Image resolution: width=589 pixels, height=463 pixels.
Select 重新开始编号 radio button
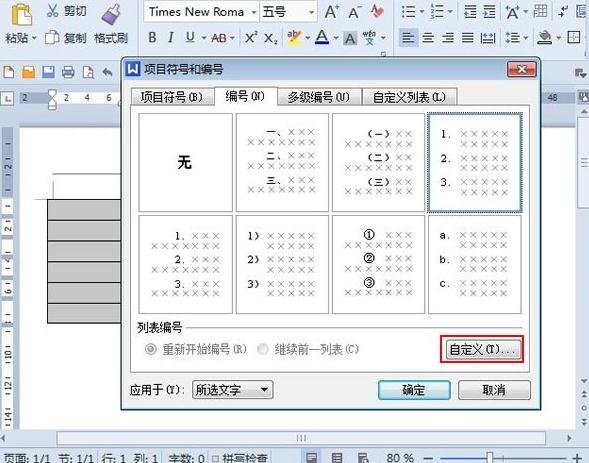pos(151,349)
